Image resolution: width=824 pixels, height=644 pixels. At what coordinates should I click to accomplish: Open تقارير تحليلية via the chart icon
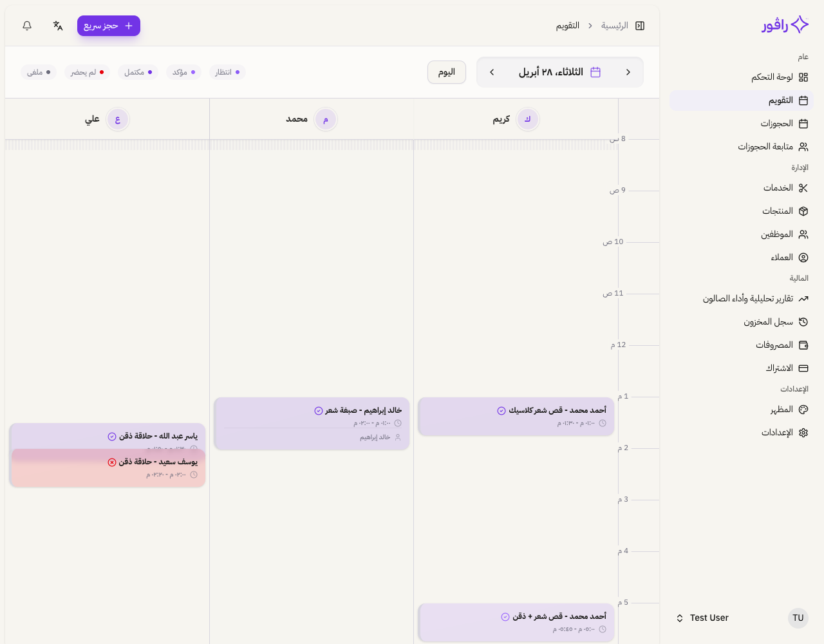[x=803, y=298]
